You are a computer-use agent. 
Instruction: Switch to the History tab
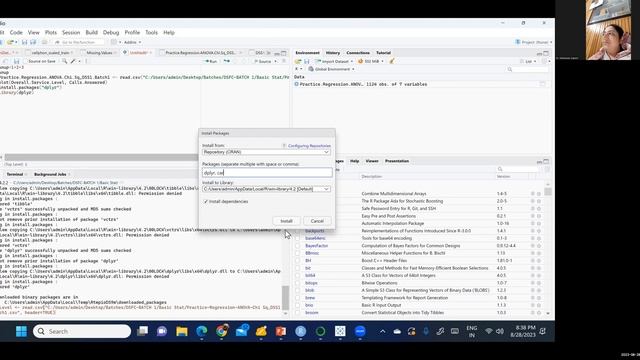(333, 53)
